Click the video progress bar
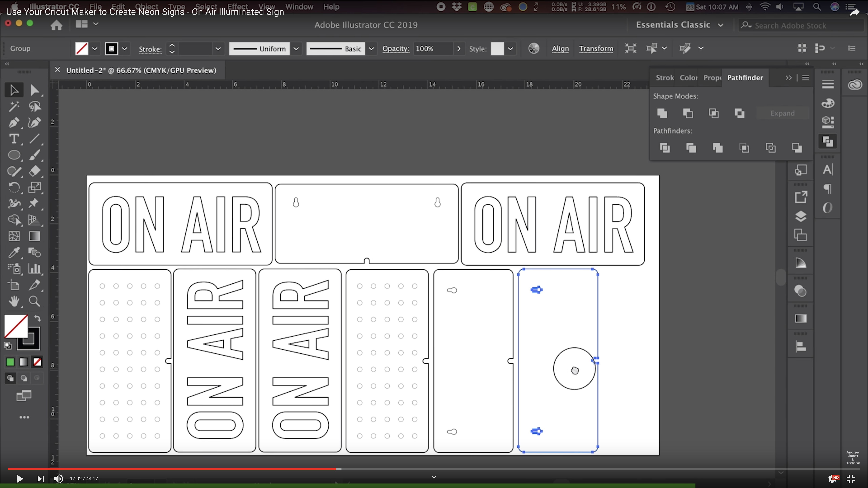This screenshot has height=488, width=868. click(x=434, y=469)
